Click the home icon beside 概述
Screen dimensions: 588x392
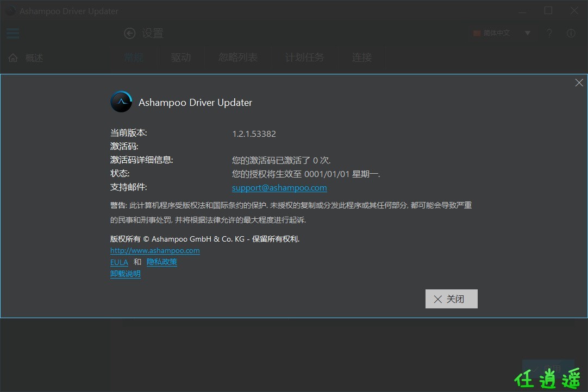pyautogui.click(x=13, y=58)
